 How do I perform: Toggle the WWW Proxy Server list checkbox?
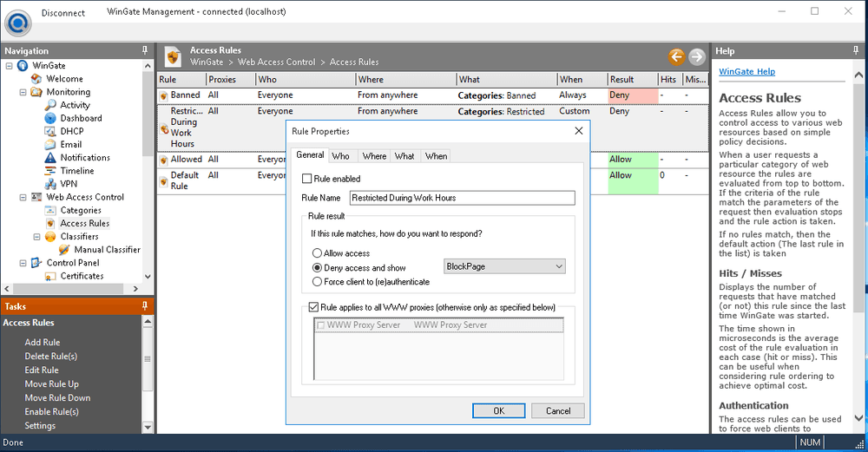tap(320, 325)
